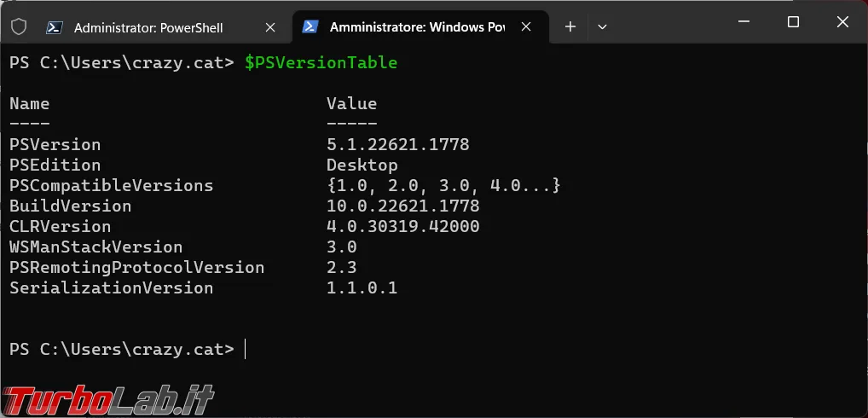Screen dimensions: 868x418
Task: Minimize the Windows Terminal window
Action: pos(744,22)
